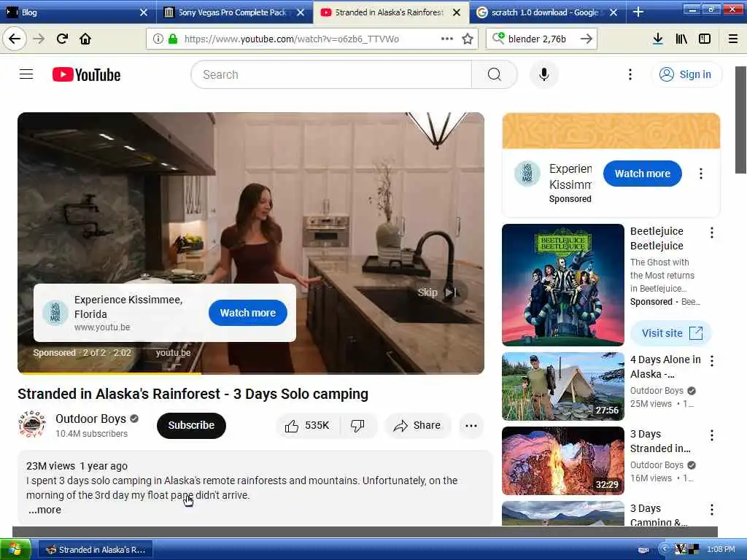747x560 pixels.
Task: Open options for 4 Days Alone in Alaska
Action: tap(712, 361)
